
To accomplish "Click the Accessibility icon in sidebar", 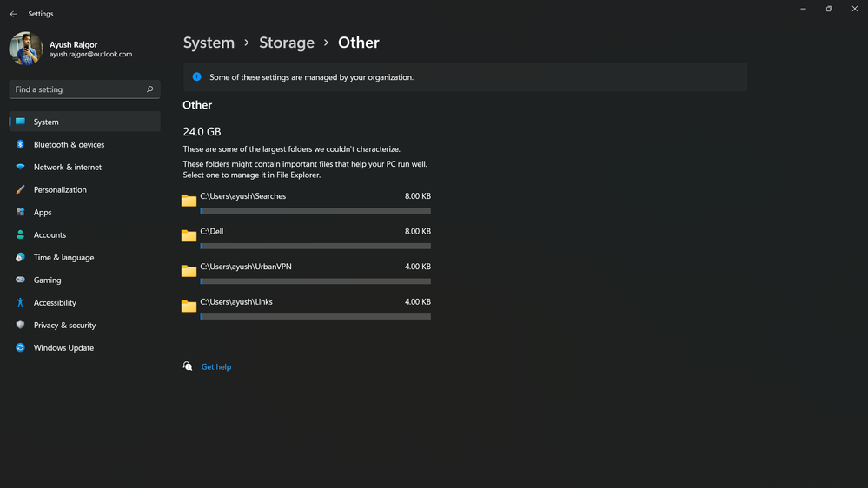I will 20,303.
